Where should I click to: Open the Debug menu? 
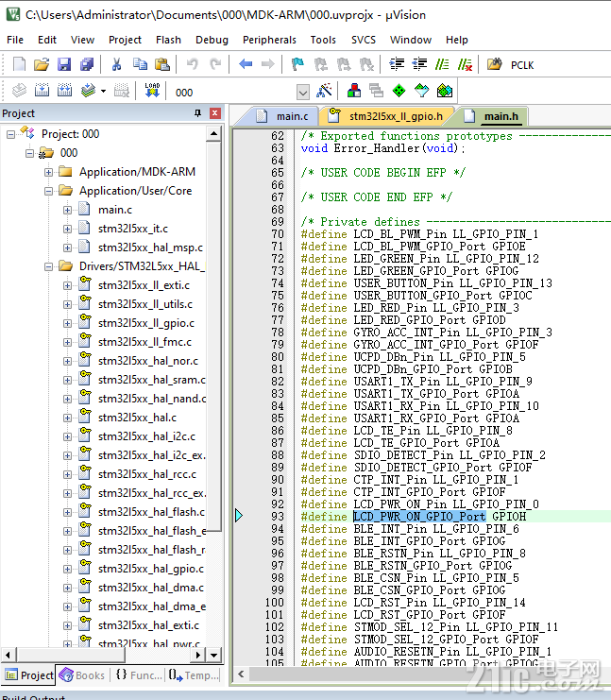pos(212,40)
